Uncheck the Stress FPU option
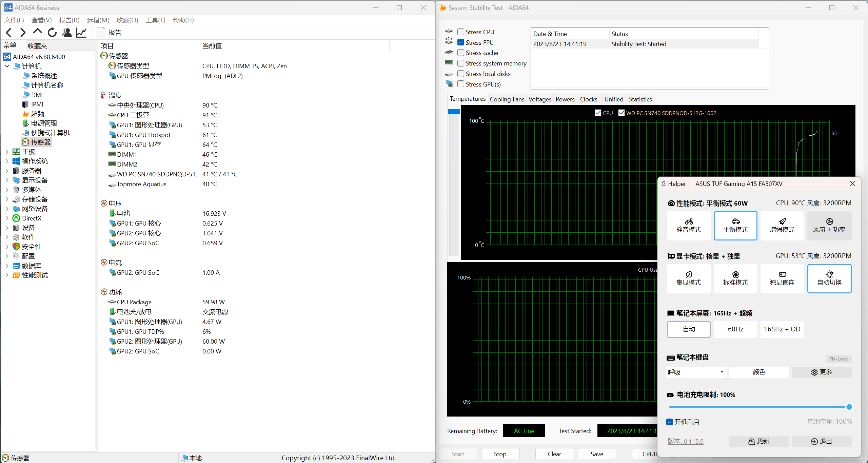Viewport: 868px width, 463px height. pyautogui.click(x=460, y=42)
